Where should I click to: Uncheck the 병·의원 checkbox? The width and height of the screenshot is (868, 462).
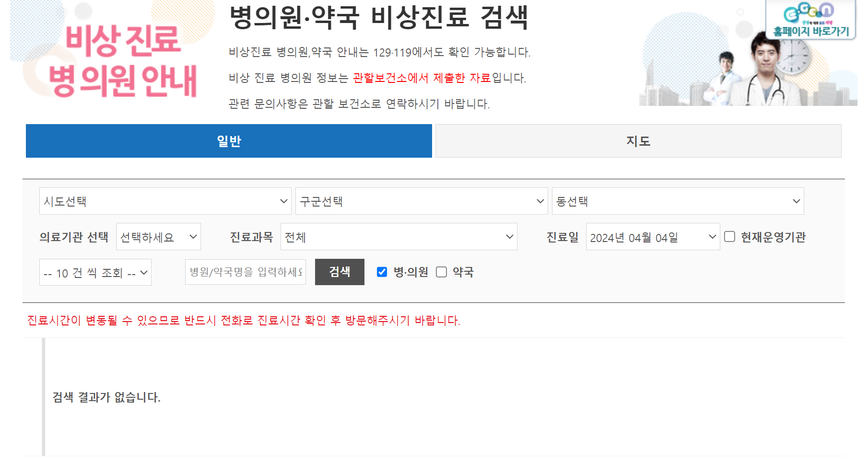tap(382, 272)
